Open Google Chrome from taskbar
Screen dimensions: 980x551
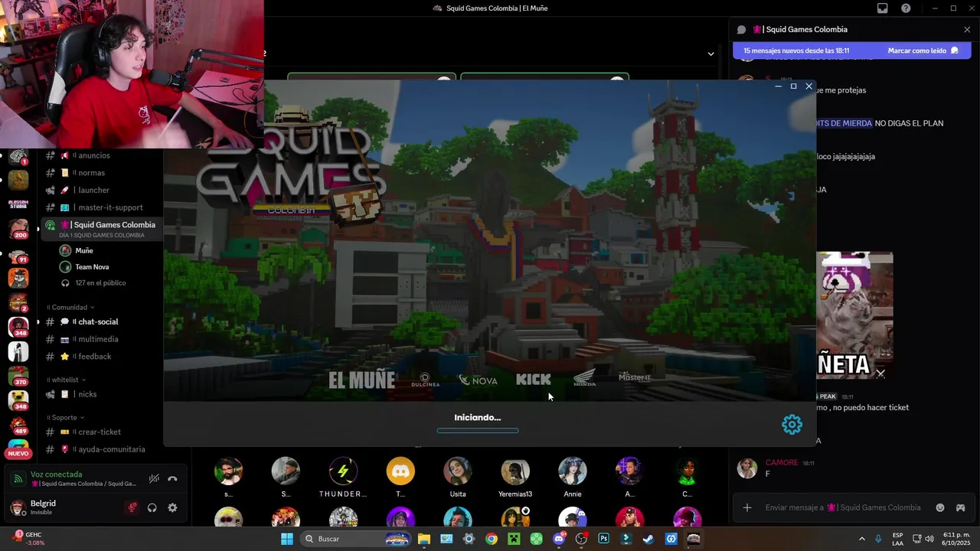pos(492,539)
